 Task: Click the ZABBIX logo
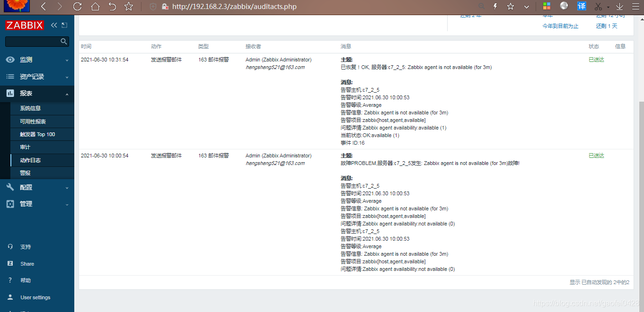(x=25, y=25)
